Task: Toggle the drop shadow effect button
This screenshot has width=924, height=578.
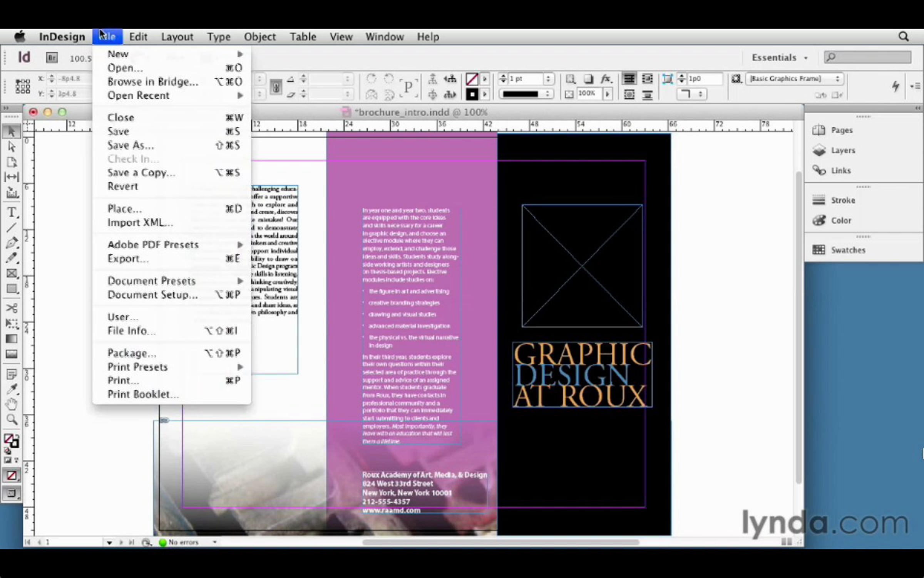Action: click(x=588, y=79)
